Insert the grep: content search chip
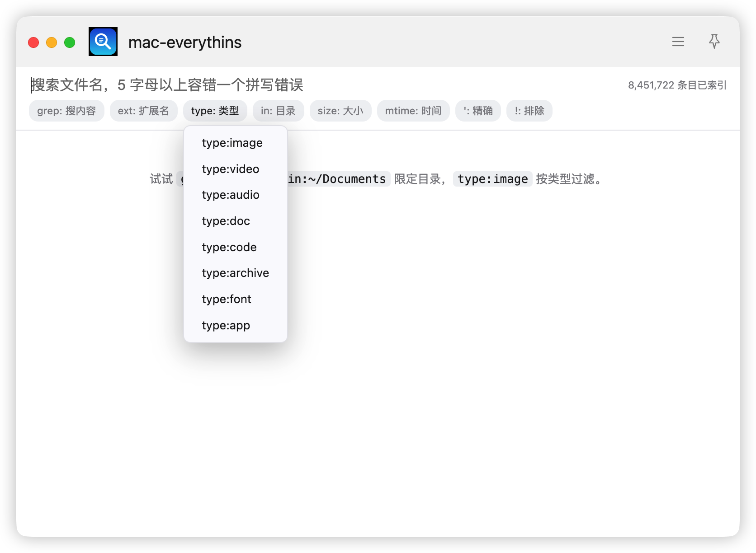 click(x=66, y=111)
